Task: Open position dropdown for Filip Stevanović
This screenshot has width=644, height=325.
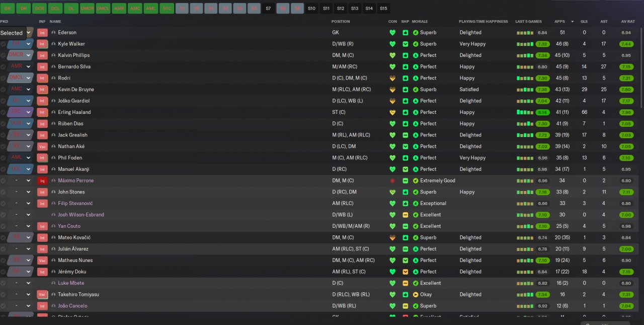Action: [29, 204]
